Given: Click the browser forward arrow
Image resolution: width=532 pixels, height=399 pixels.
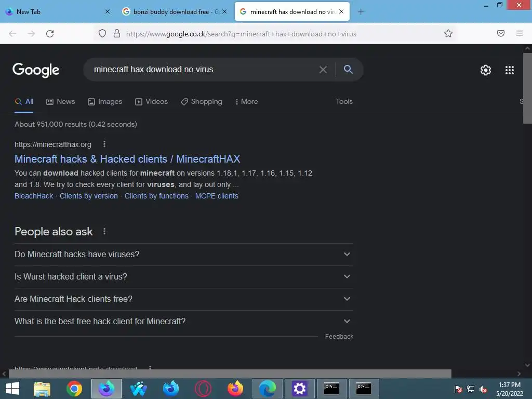Looking at the screenshot, I should coord(31,34).
